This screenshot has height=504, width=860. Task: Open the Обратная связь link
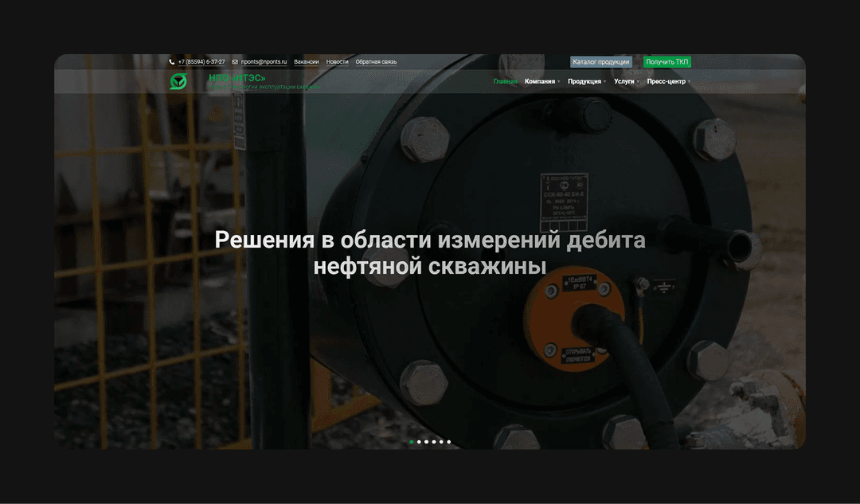point(376,62)
